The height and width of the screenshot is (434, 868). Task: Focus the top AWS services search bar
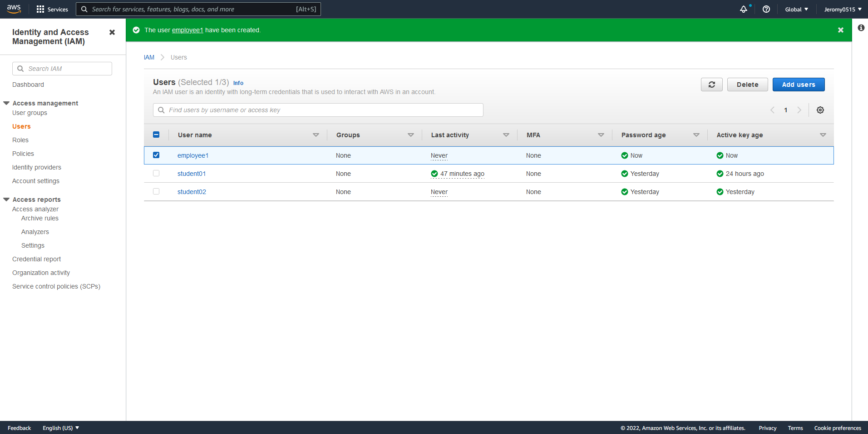[x=198, y=9]
